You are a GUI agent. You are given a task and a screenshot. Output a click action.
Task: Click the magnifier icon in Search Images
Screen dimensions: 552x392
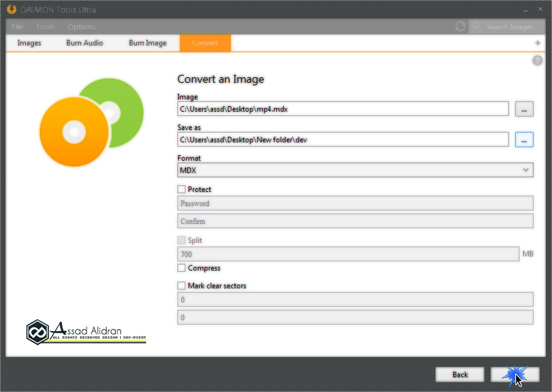click(x=476, y=26)
